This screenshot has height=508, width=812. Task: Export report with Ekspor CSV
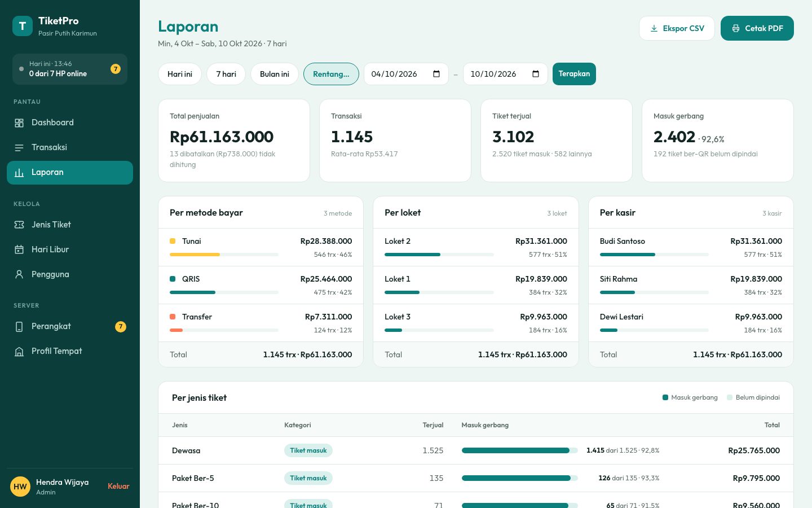(677, 28)
